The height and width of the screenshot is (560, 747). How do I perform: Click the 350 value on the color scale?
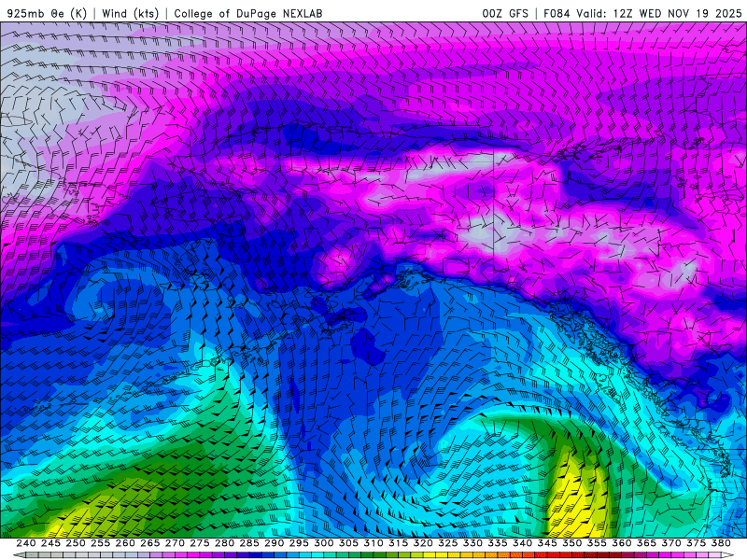[571, 543]
